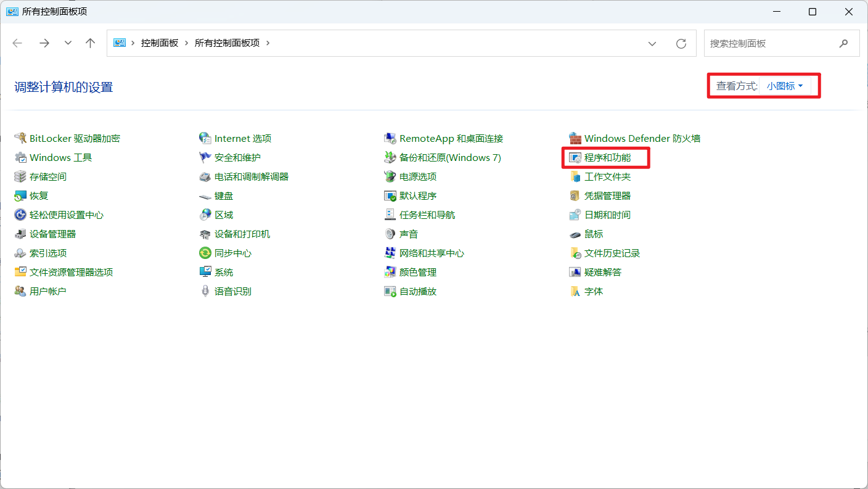
Task: Click the 颜色管理 icon
Action: pos(390,272)
